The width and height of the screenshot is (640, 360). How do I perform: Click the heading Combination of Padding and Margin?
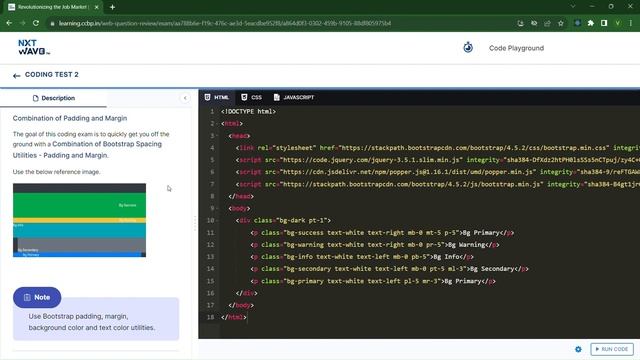[70, 118]
